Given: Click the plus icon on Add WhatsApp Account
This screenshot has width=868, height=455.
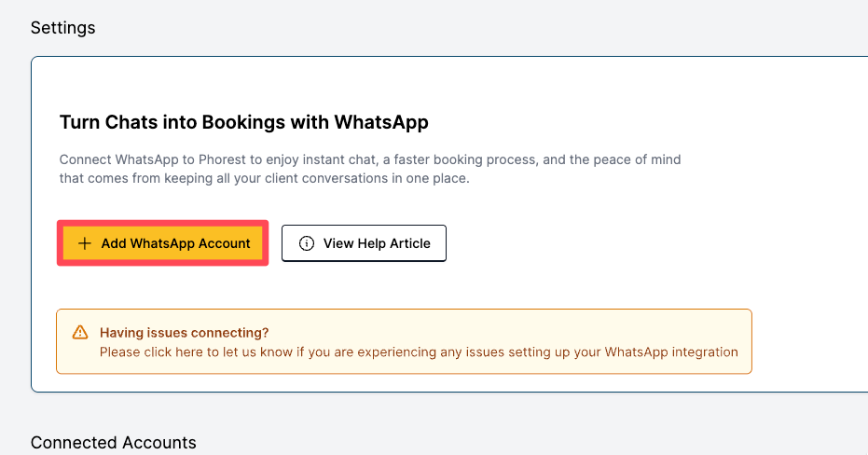Looking at the screenshot, I should (x=85, y=243).
